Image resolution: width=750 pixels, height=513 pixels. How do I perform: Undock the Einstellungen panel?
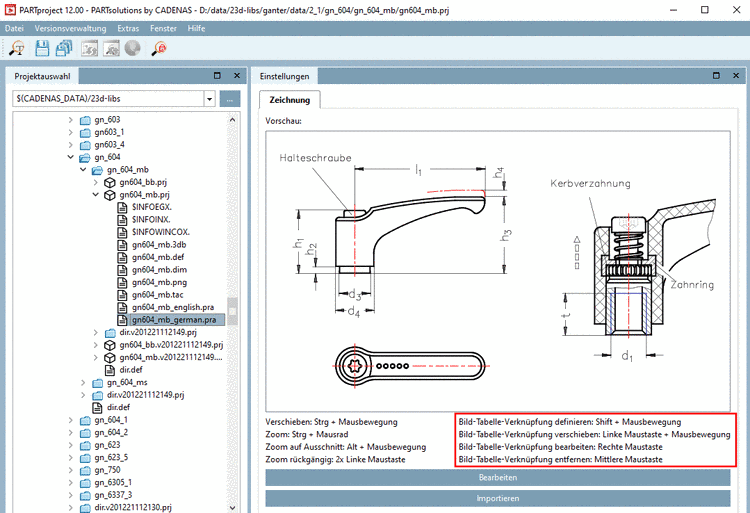(x=716, y=76)
